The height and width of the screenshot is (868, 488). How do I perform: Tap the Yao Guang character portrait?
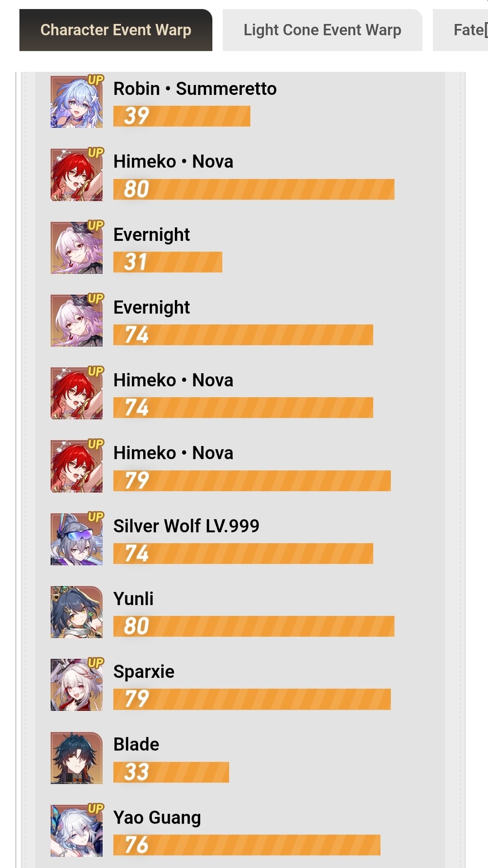[x=76, y=830]
